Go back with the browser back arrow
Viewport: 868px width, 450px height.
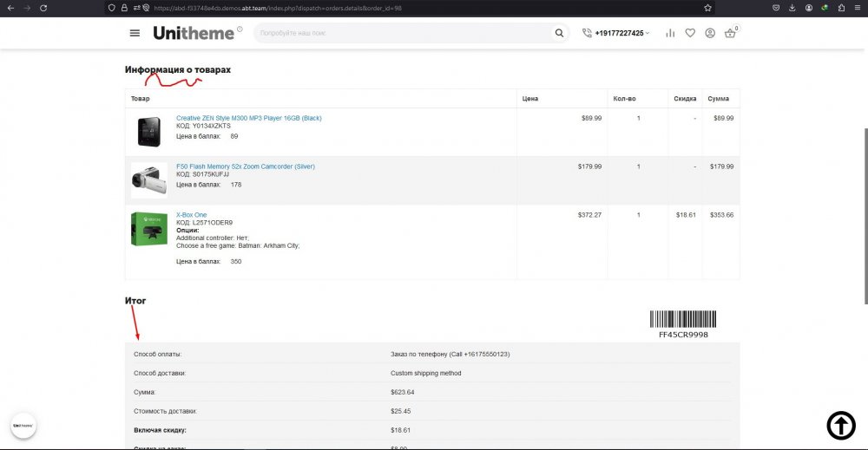click(10, 9)
